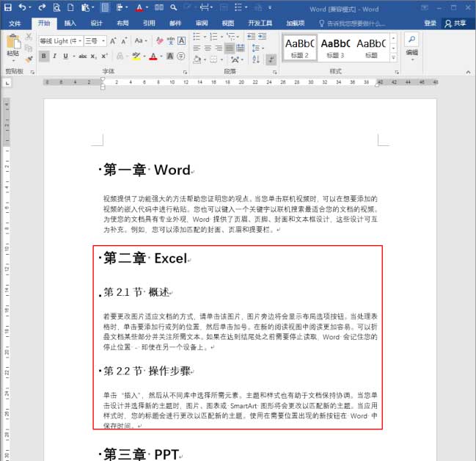Expand the numbered list style dropdown arrow
This screenshot has height=461, width=476.
221,37
